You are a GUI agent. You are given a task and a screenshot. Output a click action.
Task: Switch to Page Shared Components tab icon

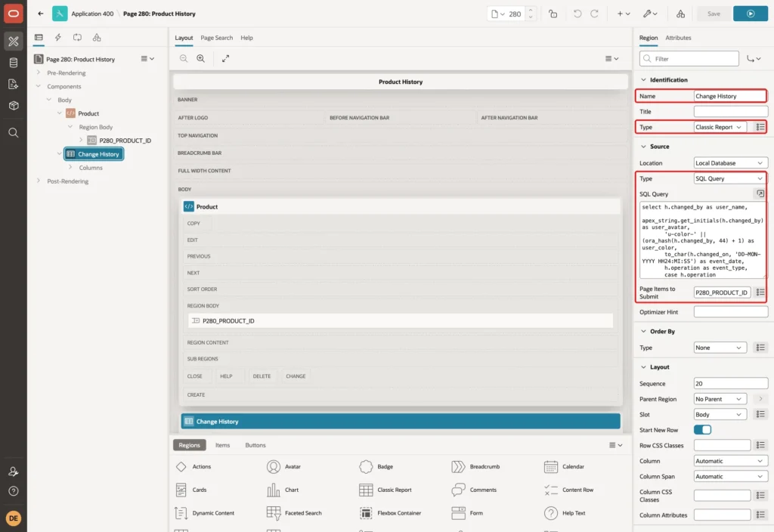[97, 38]
